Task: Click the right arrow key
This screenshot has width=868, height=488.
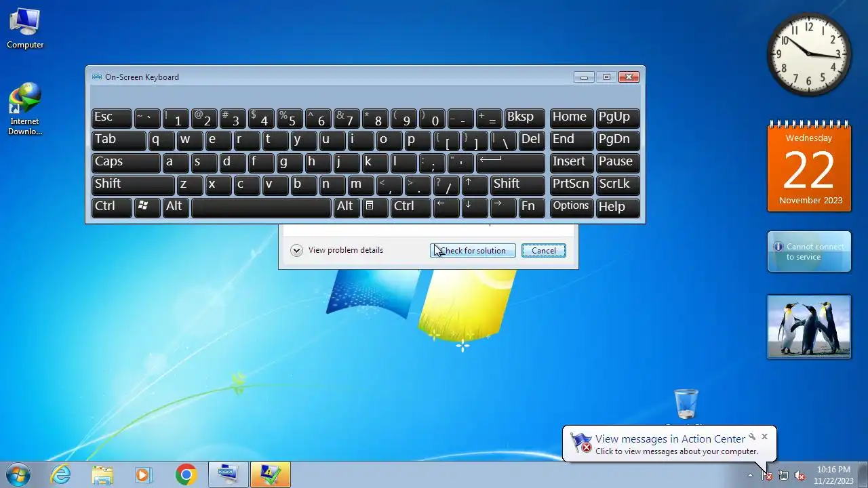Action: [503, 207]
